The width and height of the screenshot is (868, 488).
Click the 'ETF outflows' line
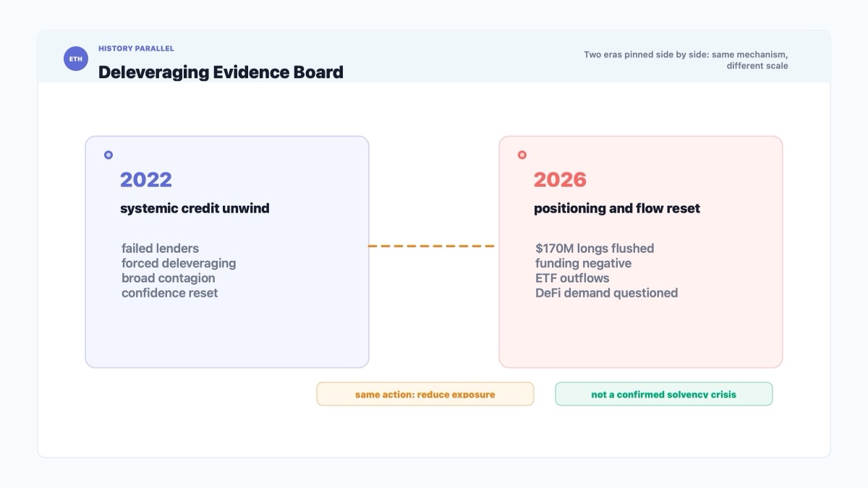coord(572,278)
